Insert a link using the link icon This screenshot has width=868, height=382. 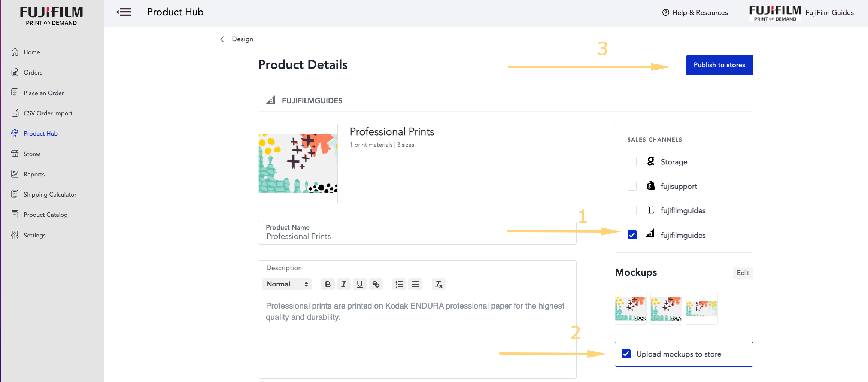pos(376,284)
